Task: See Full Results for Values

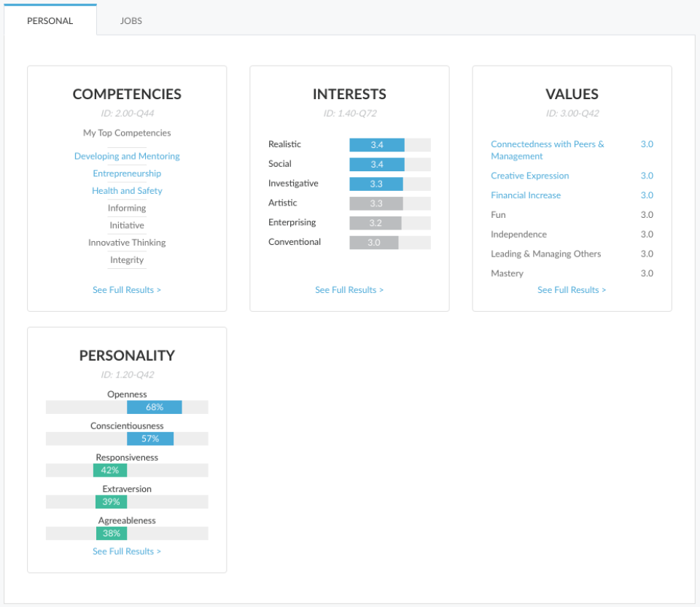Action: pyautogui.click(x=572, y=290)
